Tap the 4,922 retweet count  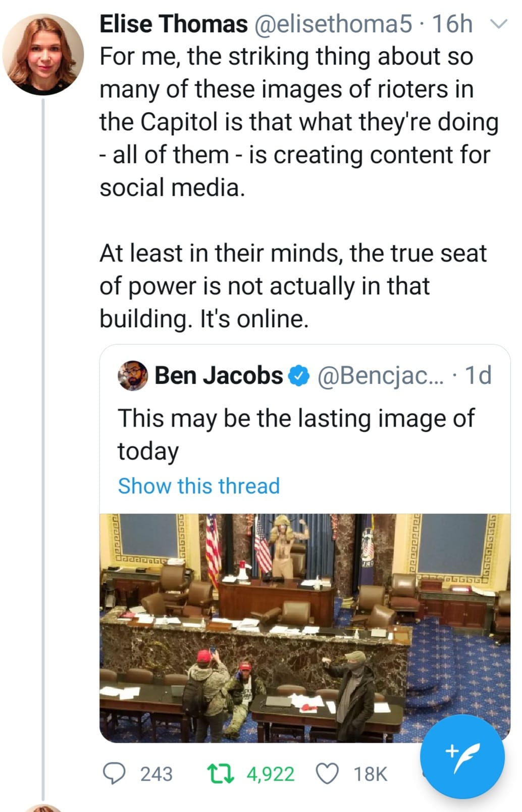[x=270, y=774]
